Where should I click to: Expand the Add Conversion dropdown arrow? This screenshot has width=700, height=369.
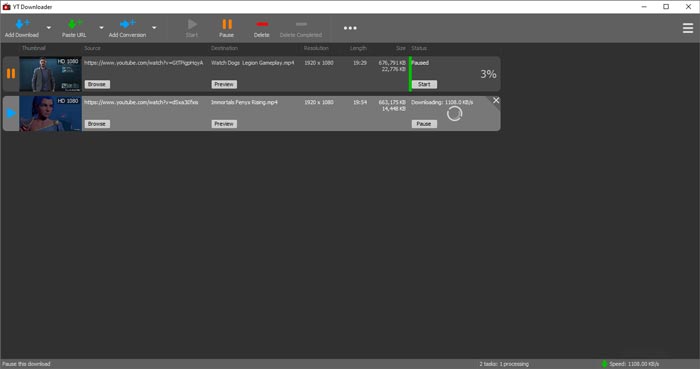(x=154, y=28)
